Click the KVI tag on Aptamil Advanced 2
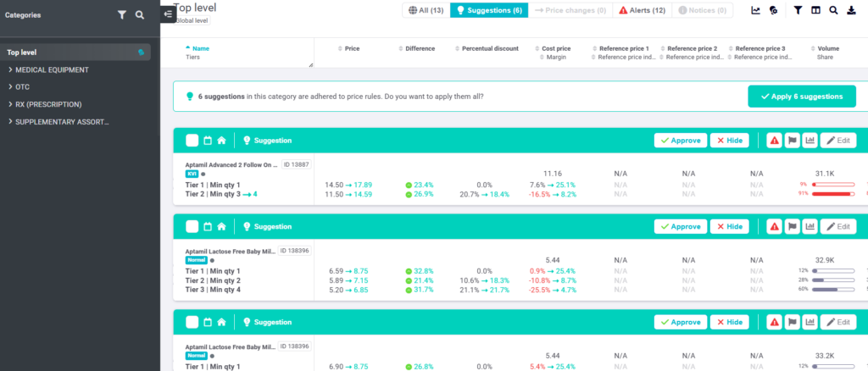Viewport: 868px width, 371px height. [x=192, y=174]
